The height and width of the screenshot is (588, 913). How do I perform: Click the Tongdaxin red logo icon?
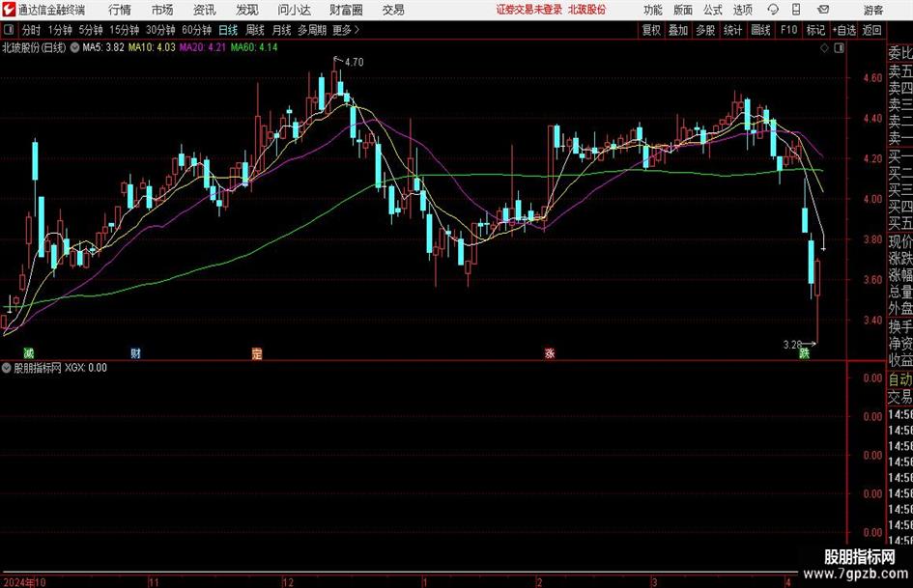click(x=8, y=10)
